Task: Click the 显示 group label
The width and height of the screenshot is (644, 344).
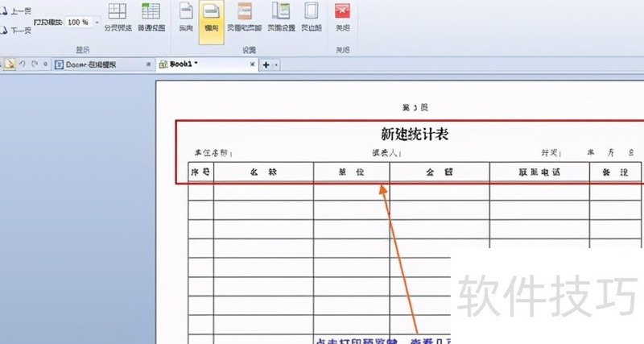Action: 83,50
